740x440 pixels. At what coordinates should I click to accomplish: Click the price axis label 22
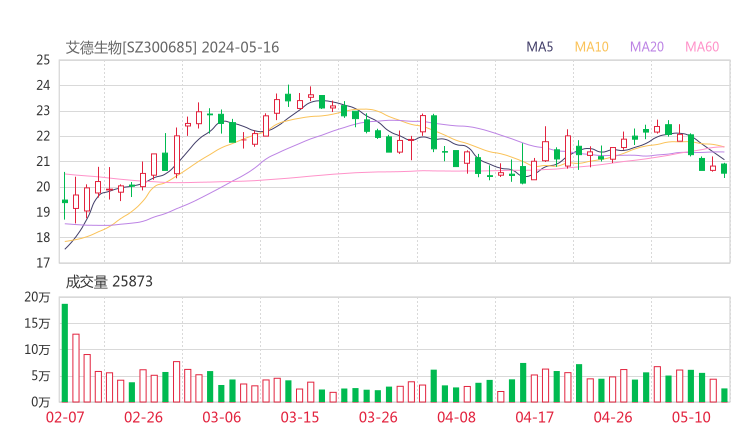pyautogui.click(x=43, y=136)
